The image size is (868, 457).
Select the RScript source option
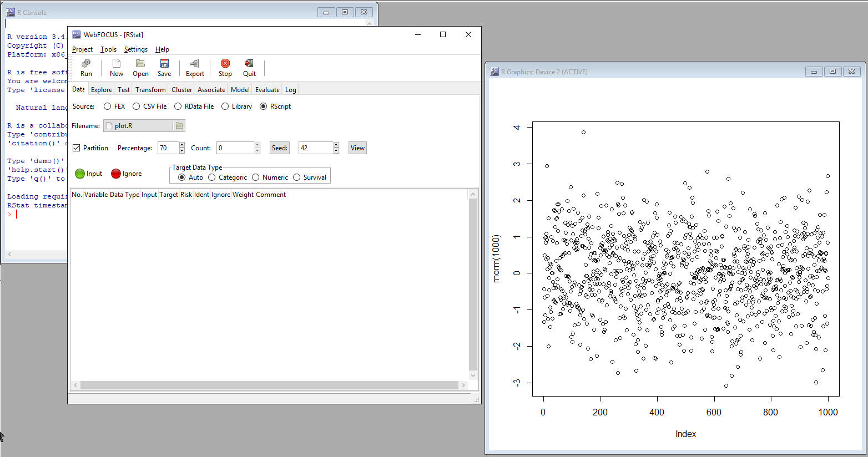coord(263,106)
